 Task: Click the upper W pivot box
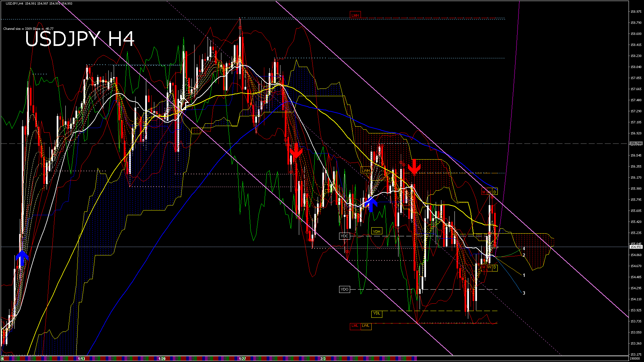[x=489, y=192]
